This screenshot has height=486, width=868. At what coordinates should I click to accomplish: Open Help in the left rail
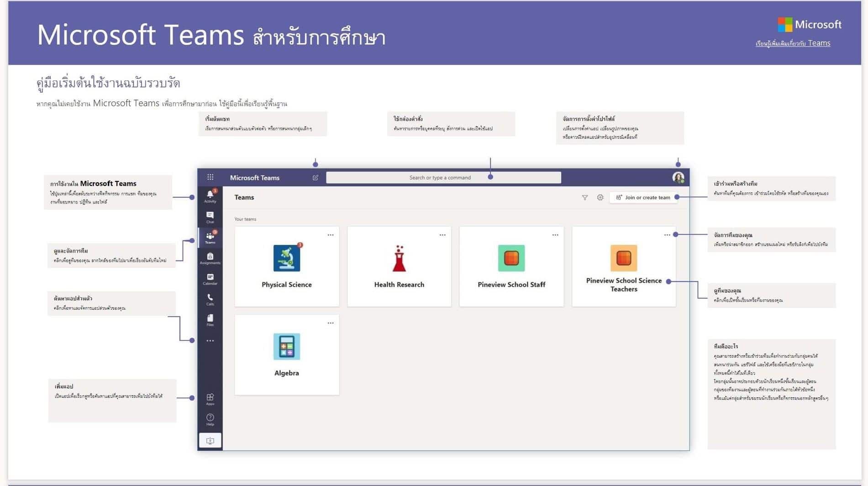pos(210,420)
